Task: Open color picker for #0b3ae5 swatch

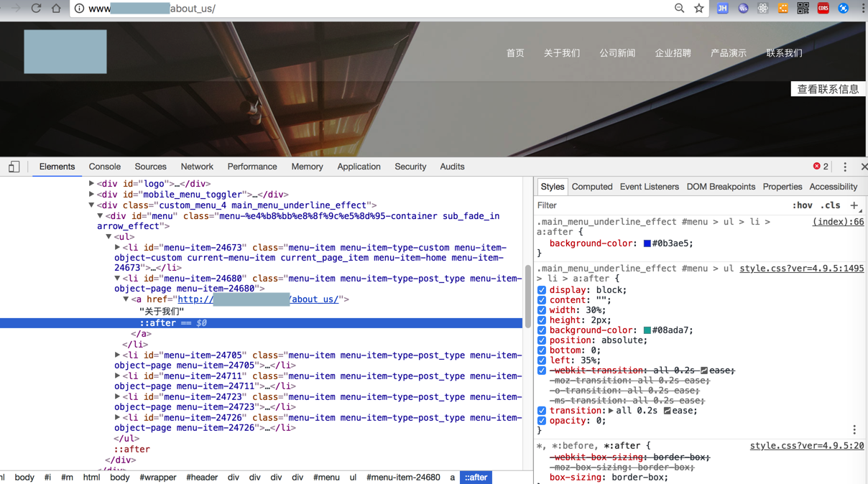Action: (x=647, y=243)
